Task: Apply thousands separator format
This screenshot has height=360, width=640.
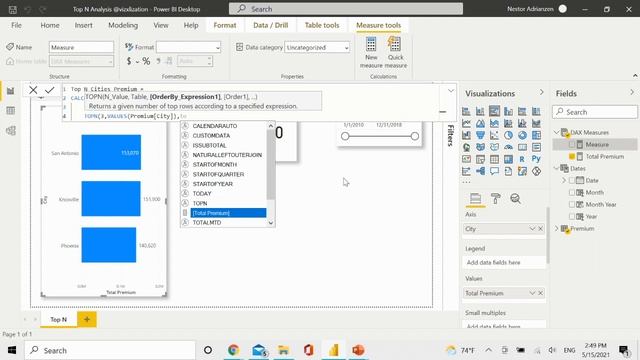Action: tap(158, 61)
